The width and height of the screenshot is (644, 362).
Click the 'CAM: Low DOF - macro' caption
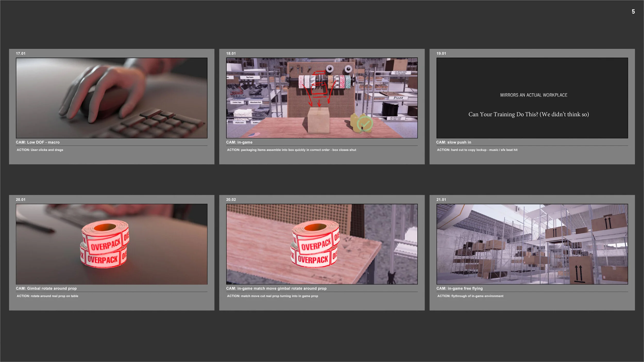tap(38, 142)
